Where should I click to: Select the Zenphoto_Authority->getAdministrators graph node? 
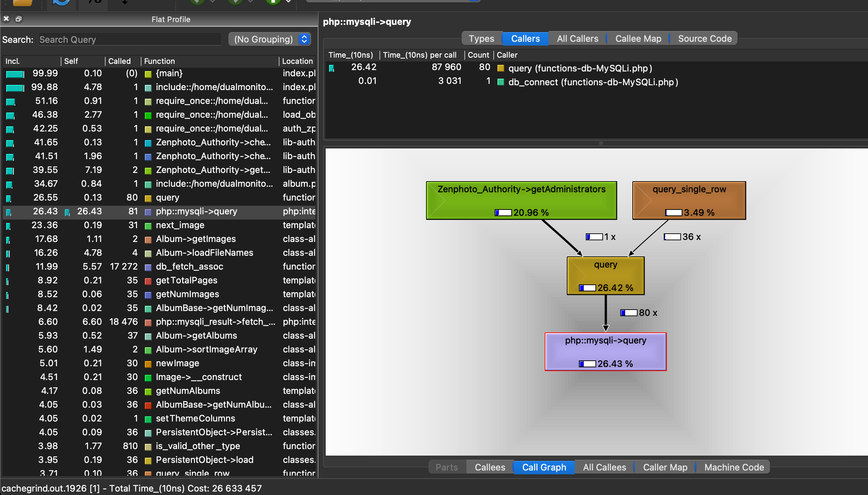click(521, 200)
